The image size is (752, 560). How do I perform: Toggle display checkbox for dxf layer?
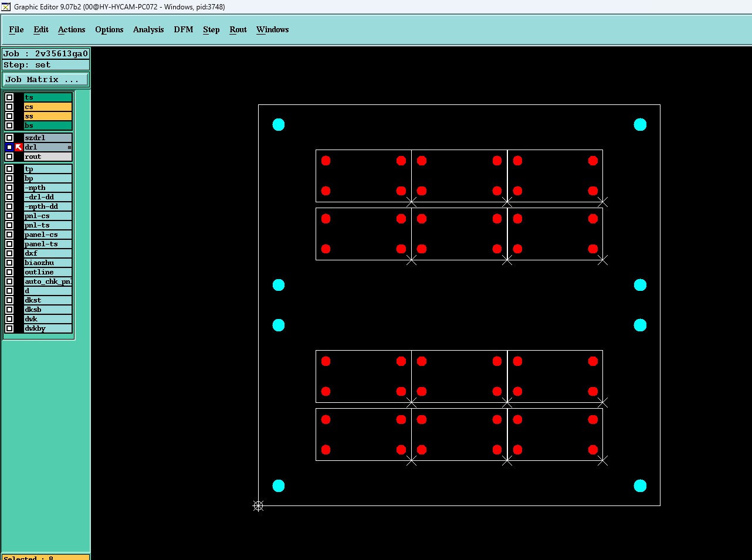(x=9, y=253)
